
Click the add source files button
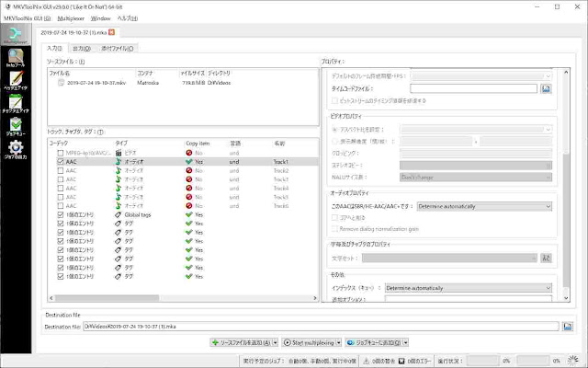tap(241, 342)
